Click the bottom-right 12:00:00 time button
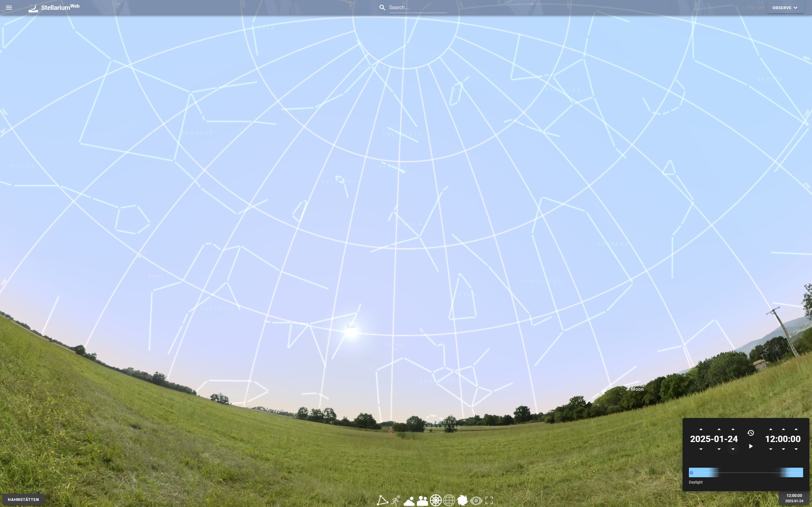This screenshot has height=507, width=812. (794, 498)
